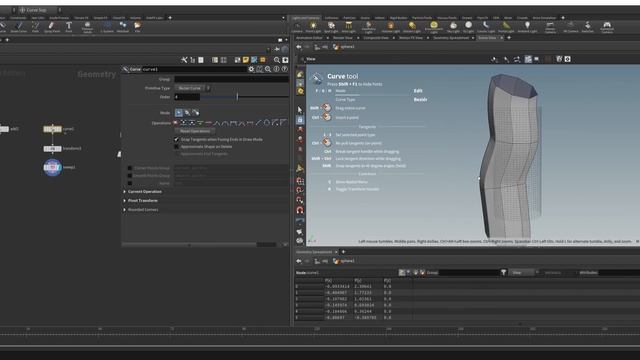This screenshot has height=360, width=640.
Task: Select the Spray Paint shelf tool
Action: coord(51,27)
